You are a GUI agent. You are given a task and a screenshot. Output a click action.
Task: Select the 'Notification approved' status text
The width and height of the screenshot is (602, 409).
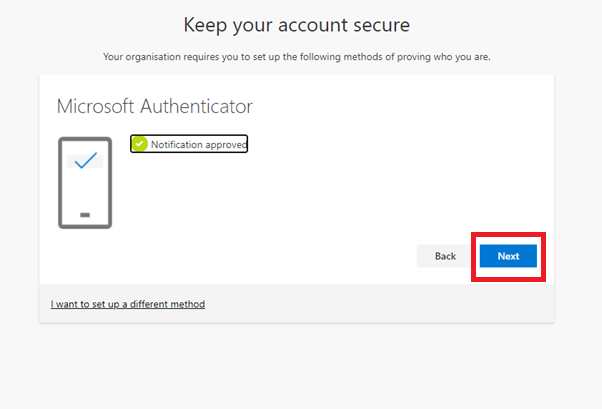click(x=198, y=144)
